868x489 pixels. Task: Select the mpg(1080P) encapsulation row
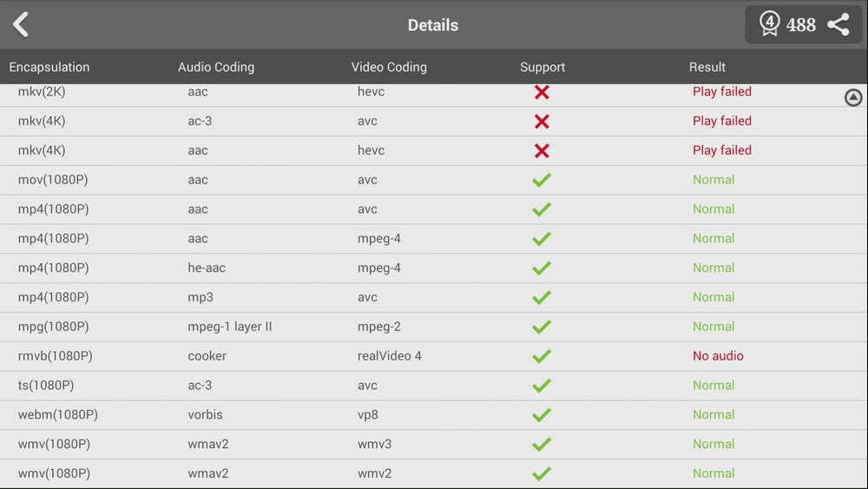point(54,327)
